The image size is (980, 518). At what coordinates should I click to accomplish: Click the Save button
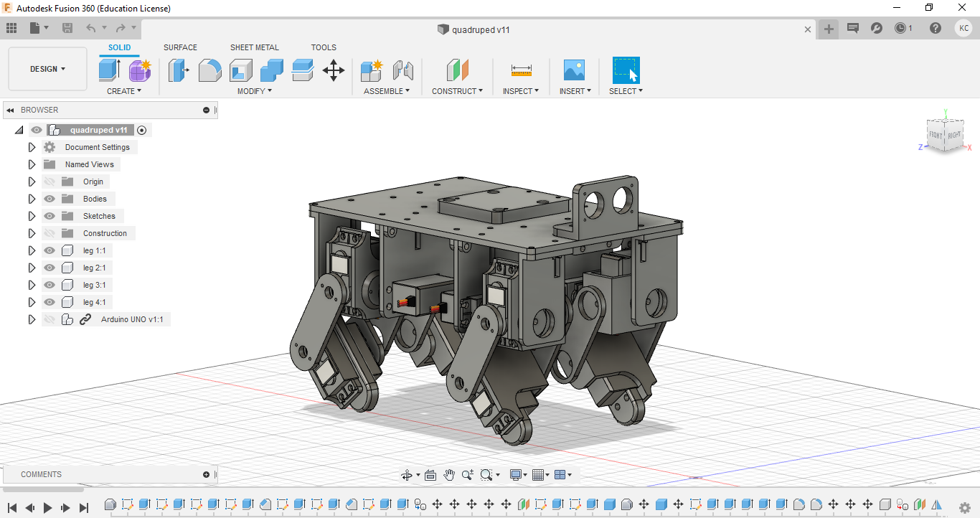click(67, 27)
